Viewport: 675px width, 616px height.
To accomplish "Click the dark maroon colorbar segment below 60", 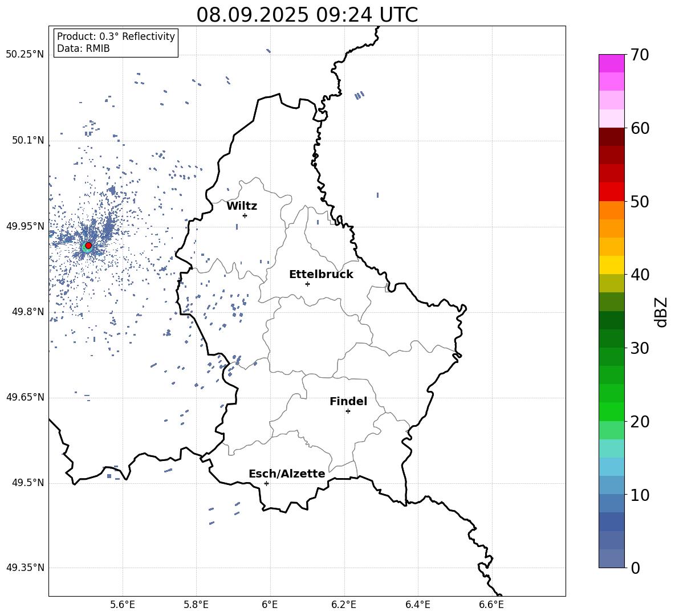I will click(x=611, y=137).
